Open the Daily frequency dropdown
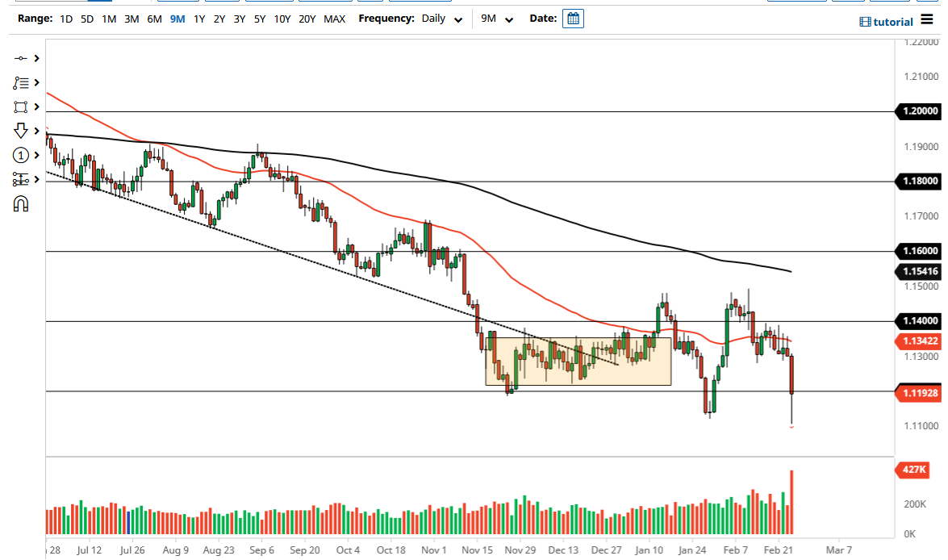 coord(440,19)
